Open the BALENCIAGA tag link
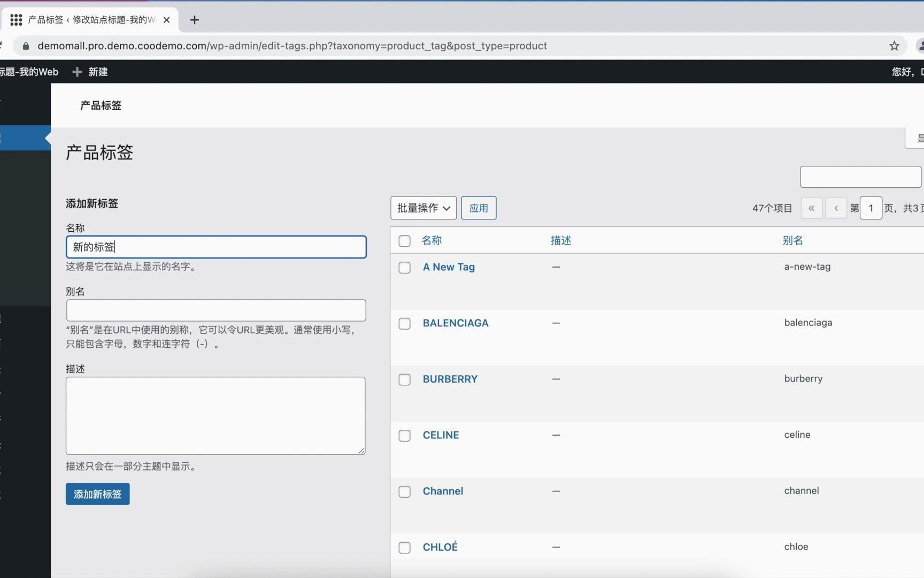This screenshot has height=578, width=924. coord(456,323)
